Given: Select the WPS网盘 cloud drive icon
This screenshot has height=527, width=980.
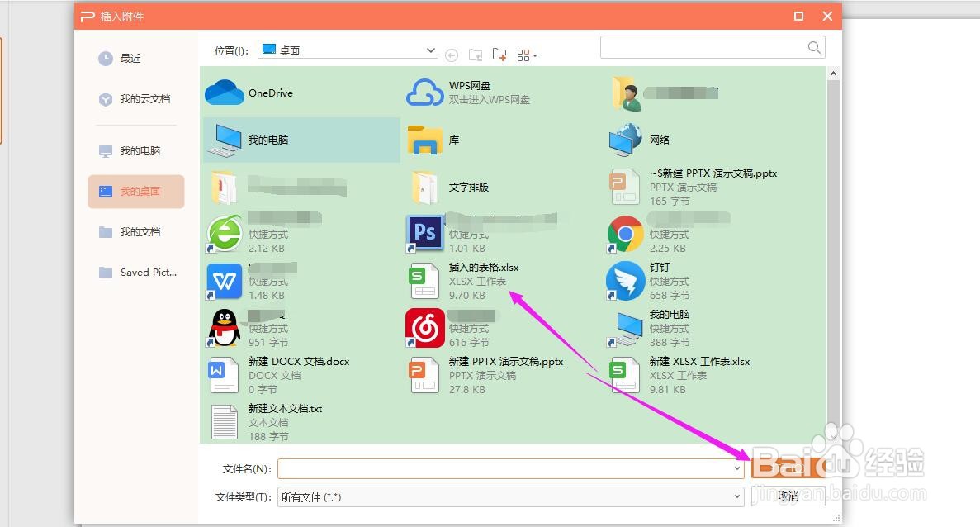Looking at the screenshot, I should [424, 93].
